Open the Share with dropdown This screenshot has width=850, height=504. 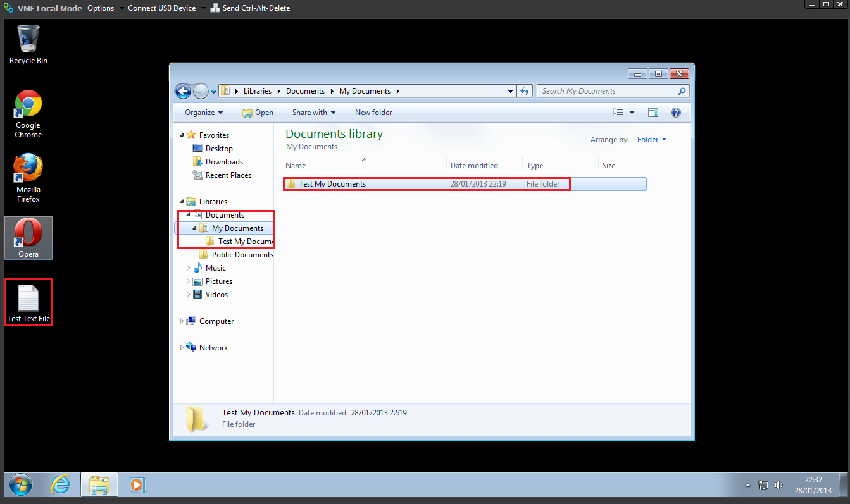click(313, 113)
